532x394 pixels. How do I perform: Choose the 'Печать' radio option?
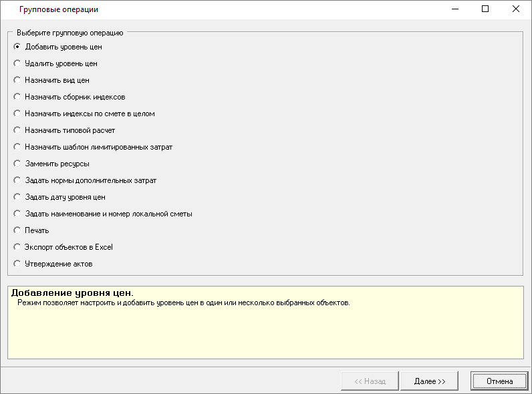[17, 230]
